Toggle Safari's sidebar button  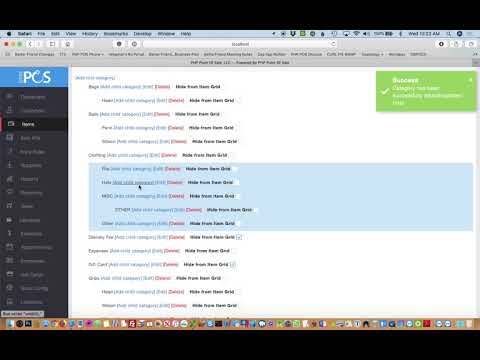(52, 44)
